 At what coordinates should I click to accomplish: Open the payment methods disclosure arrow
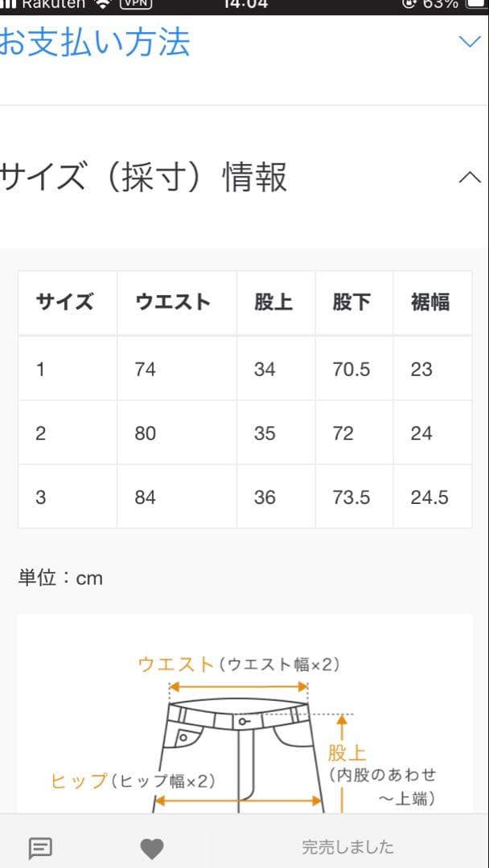point(469,42)
